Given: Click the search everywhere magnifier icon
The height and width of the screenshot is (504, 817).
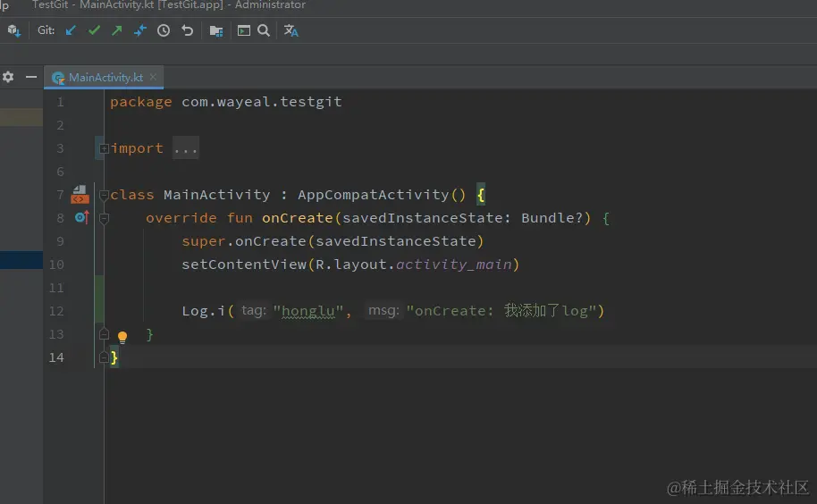Looking at the screenshot, I should click(x=264, y=30).
